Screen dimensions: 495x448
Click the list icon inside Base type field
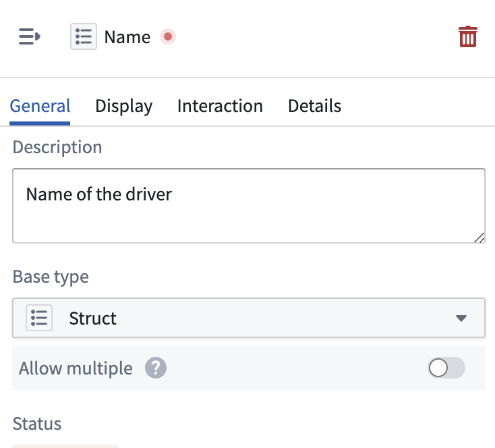click(x=39, y=318)
